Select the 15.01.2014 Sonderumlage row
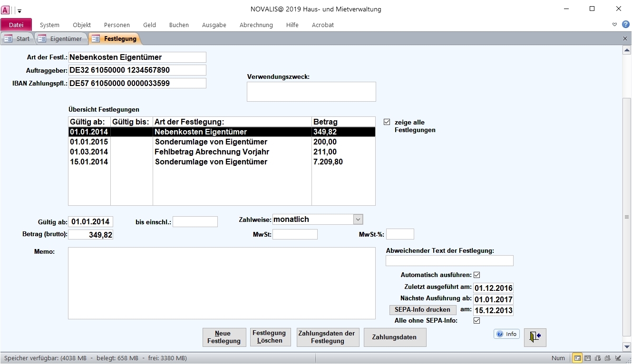This screenshot has height=364, width=632. (x=222, y=162)
